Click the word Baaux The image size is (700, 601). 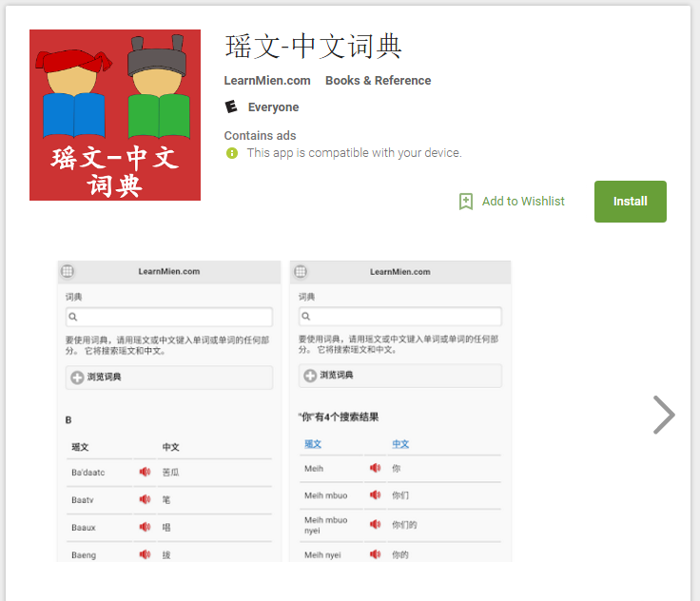84,528
